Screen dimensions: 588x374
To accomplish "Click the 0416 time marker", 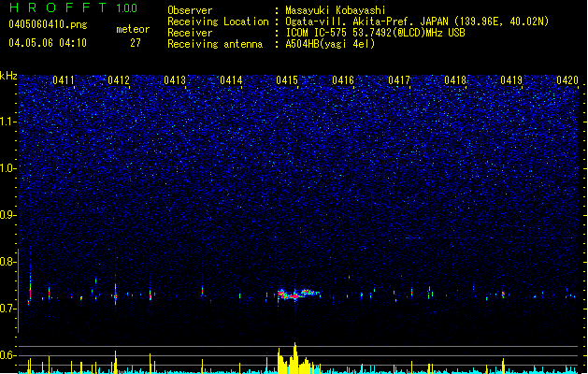I will pos(343,80).
